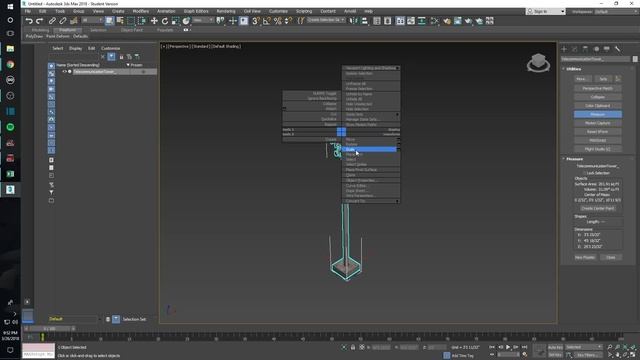This screenshot has width=640, height=360.
Task: Click the Perspective Match button
Action: [598, 88]
